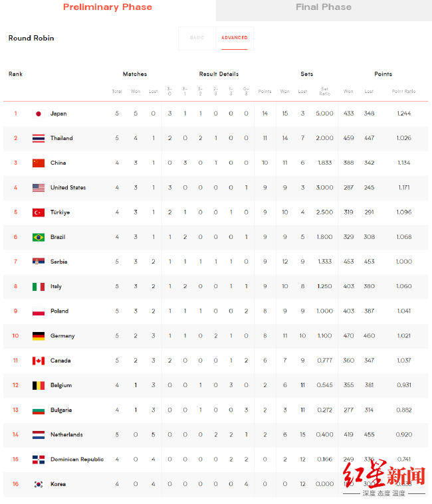Switch to the Preliminary Phase tab
The image size is (432, 504).
click(x=108, y=7)
